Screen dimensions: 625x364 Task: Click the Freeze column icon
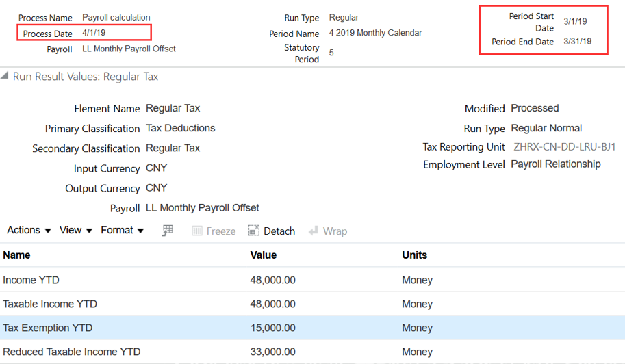click(197, 231)
